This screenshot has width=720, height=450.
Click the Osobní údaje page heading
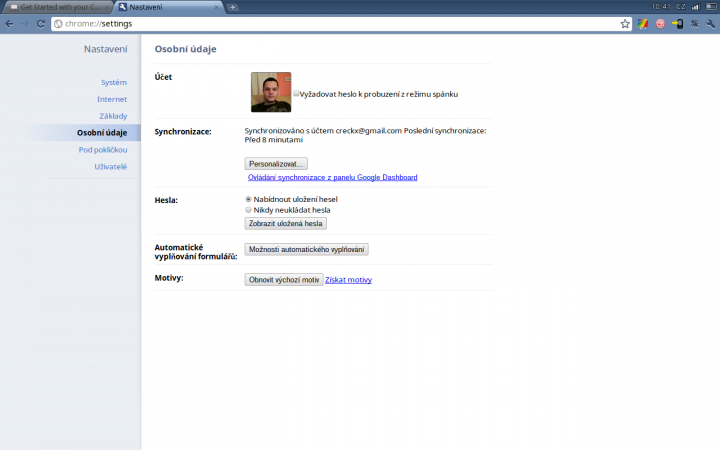tap(186, 49)
